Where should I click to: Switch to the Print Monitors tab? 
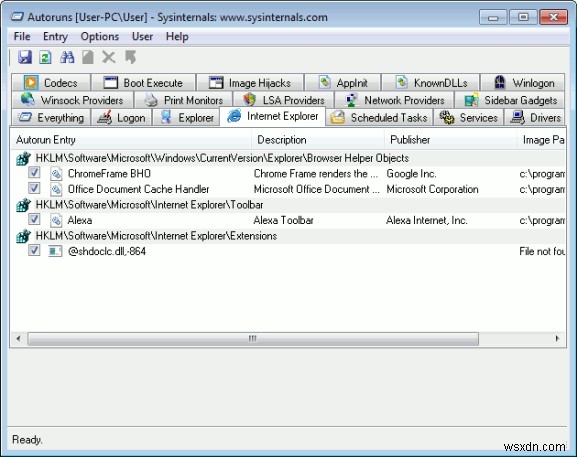(183, 100)
